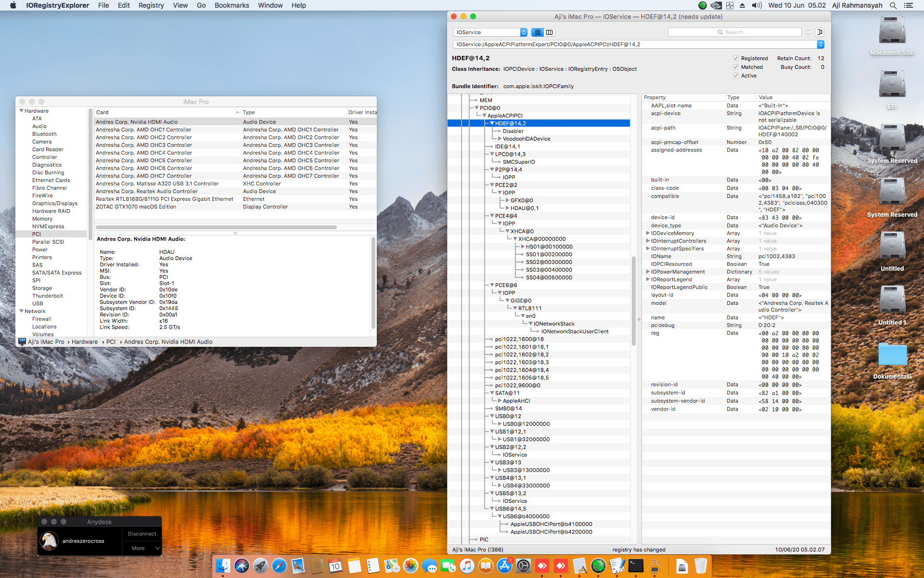
Task: Open the File menu
Action: click(x=103, y=5)
